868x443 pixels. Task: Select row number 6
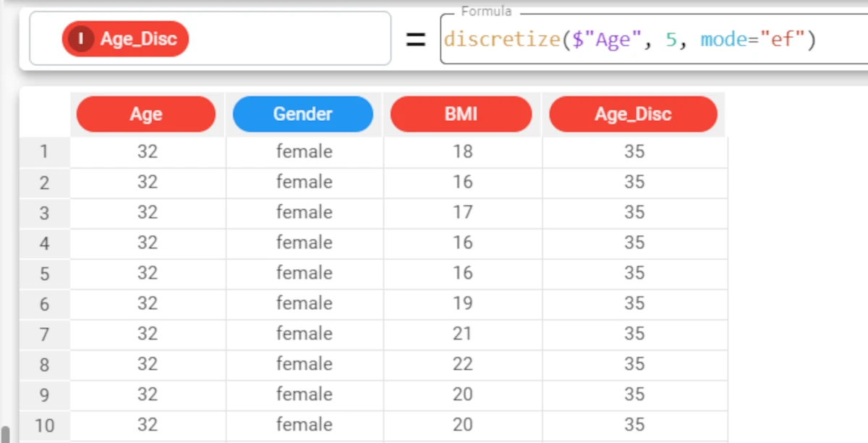[x=44, y=304]
